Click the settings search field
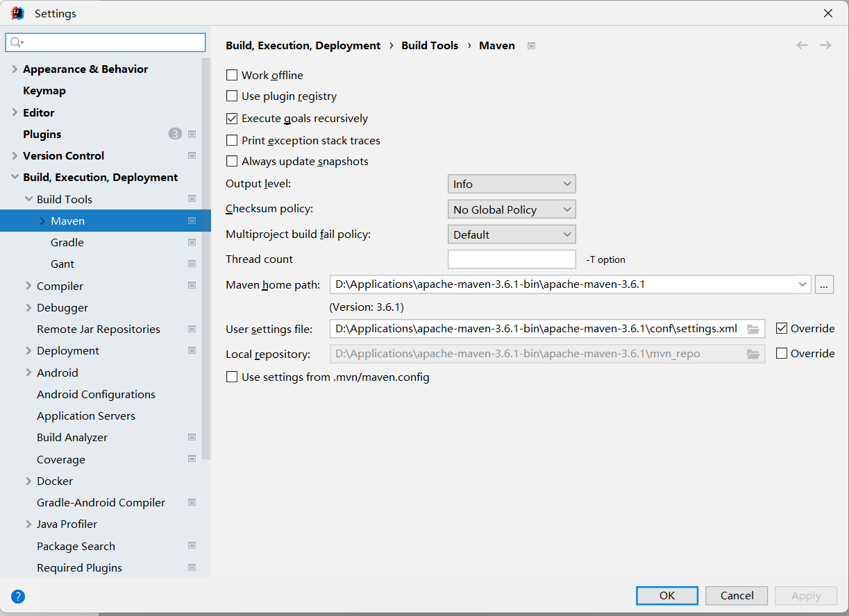The height and width of the screenshot is (616, 849). [x=106, y=42]
